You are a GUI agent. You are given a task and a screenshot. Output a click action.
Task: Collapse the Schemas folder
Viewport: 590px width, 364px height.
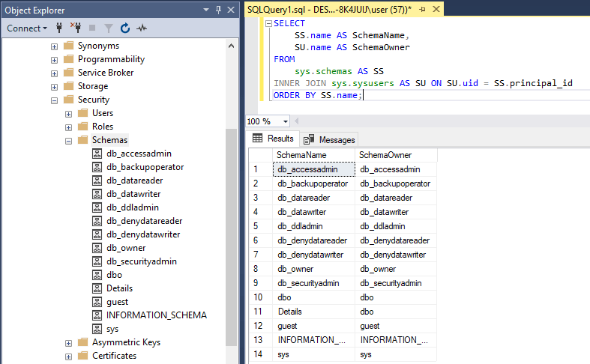click(68, 140)
